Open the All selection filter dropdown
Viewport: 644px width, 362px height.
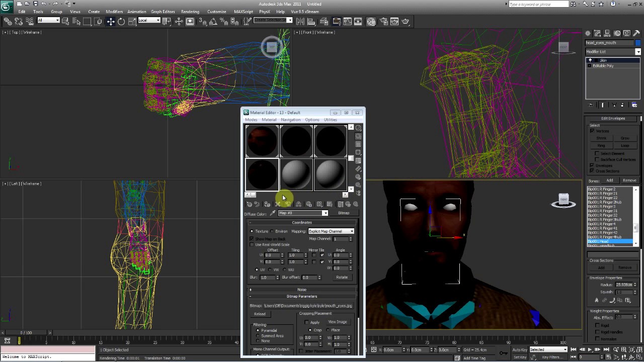tap(48, 21)
